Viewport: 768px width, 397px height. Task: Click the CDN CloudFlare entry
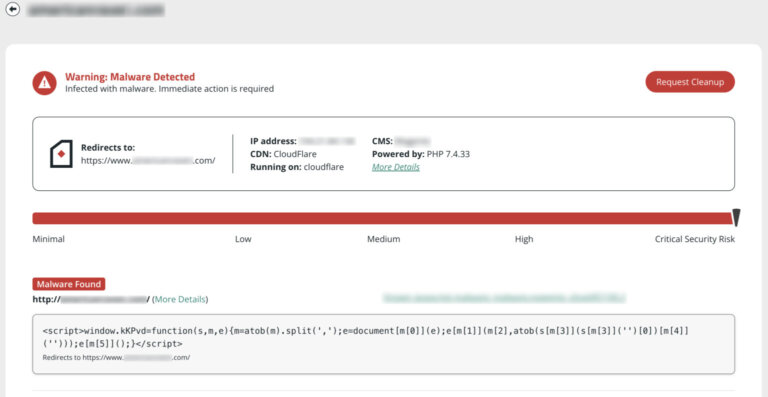[283, 154]
